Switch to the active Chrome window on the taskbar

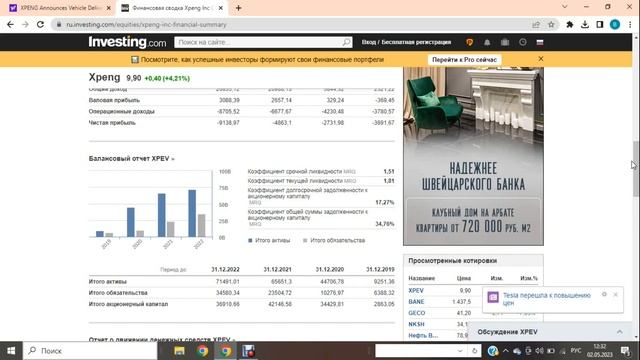[x=226, y=351]
